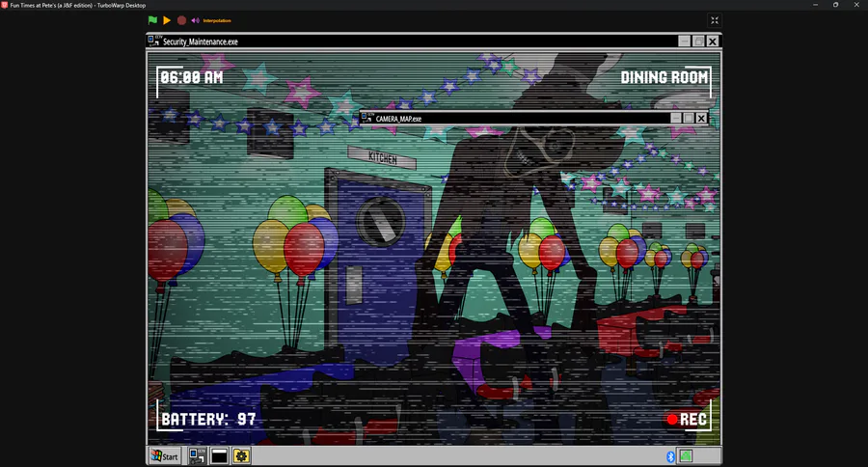Image resolution: width=868 pixels, height=467 pixels.
Task: Click the BATTERY: 97 indicator
Action: click(208, 419)
